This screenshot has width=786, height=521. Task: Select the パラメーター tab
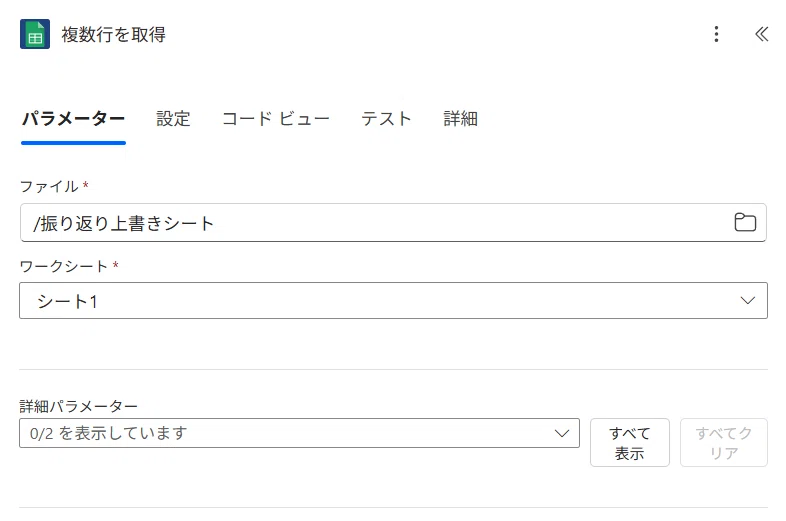click(73, 119)
